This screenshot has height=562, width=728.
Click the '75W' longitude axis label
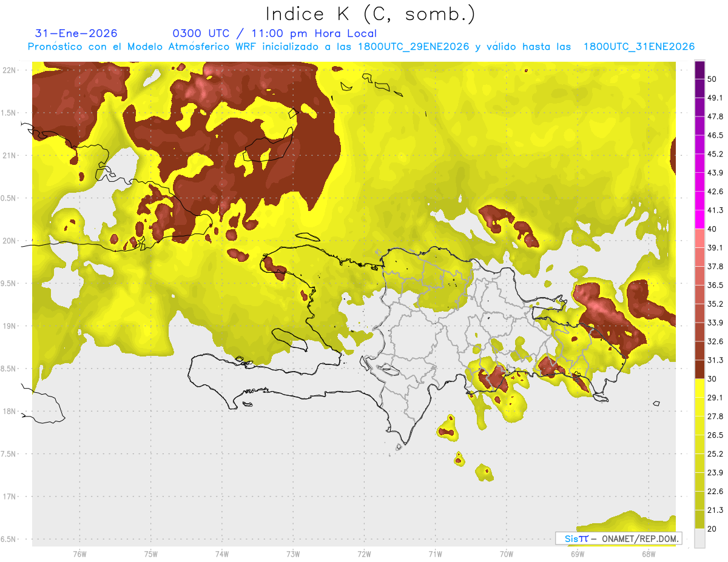pyautogui.click(x=151, y=554)
